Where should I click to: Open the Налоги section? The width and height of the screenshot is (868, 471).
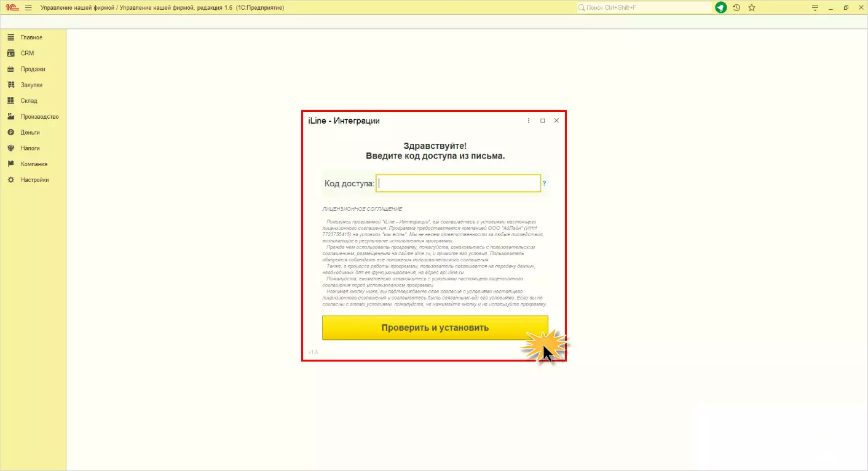(30, 148)
